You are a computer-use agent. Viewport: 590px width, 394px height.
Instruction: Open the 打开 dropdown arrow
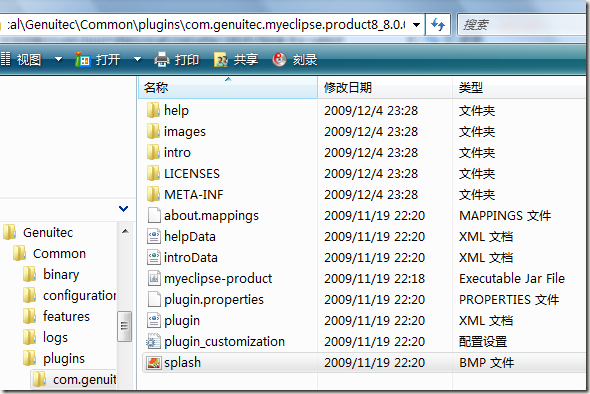click(x=137, y=59)
